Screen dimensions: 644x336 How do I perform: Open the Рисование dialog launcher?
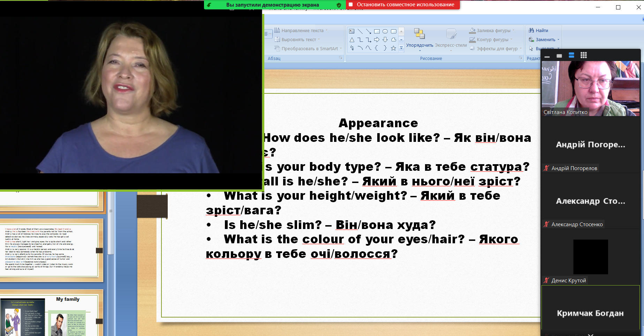[x=521, y=58]
